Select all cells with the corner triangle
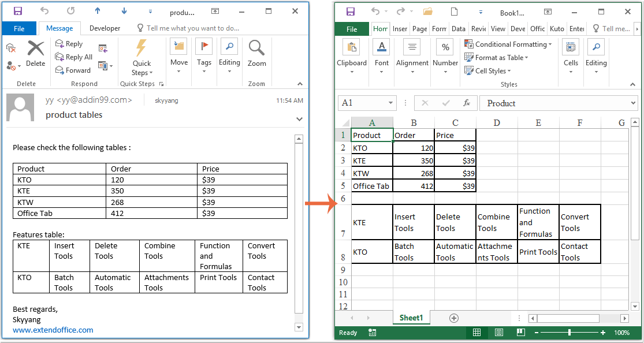The image size is (644, 343). click(345, 123)
